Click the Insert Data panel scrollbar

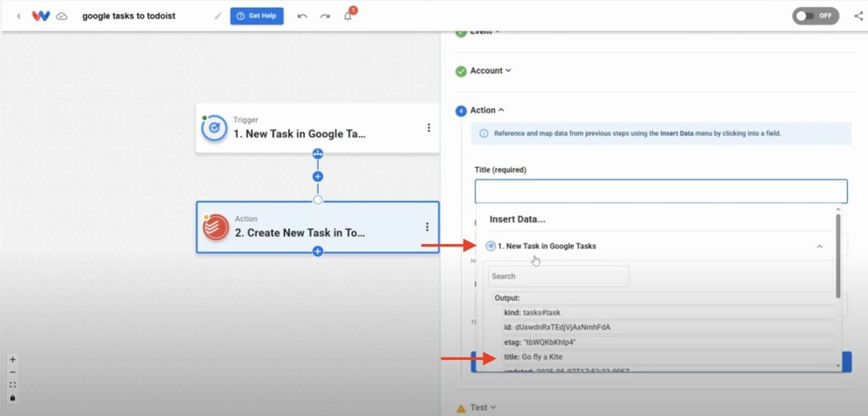coord(838,256)
